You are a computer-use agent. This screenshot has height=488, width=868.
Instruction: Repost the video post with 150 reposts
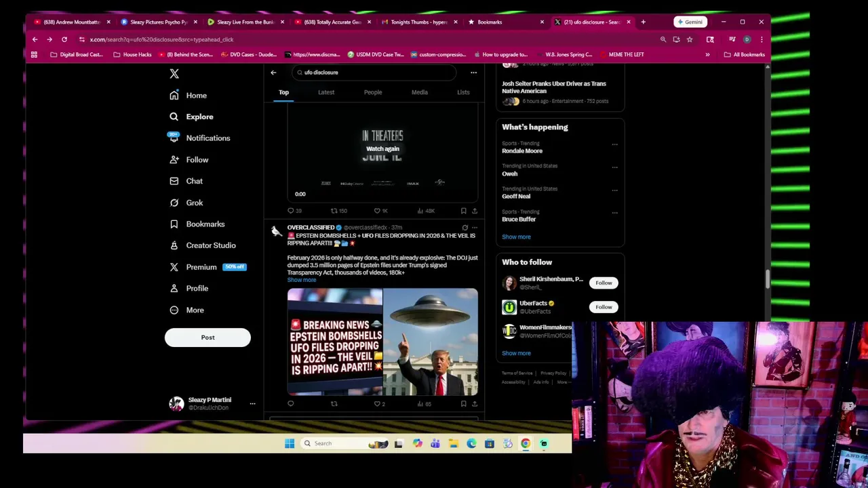[x=338, y=211]
